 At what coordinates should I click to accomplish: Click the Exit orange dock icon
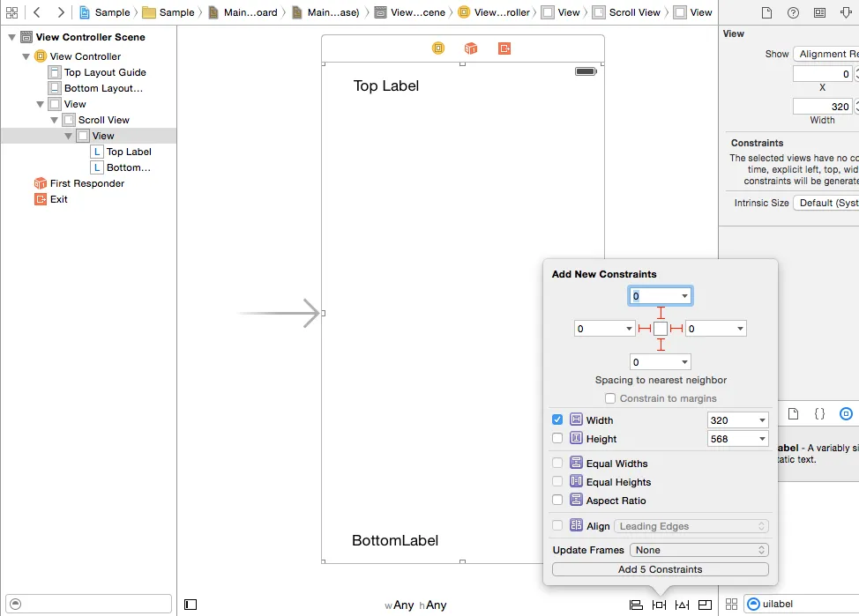pos(504,48)
